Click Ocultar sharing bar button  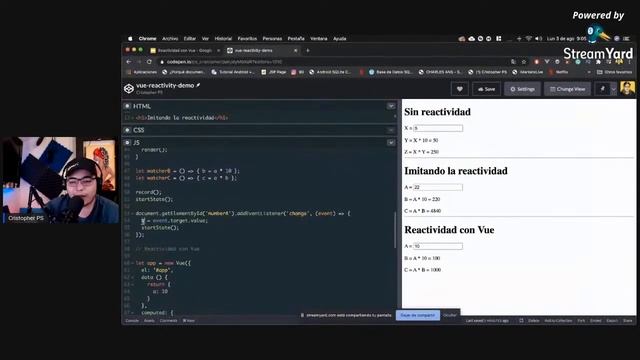tap(450, 315)
